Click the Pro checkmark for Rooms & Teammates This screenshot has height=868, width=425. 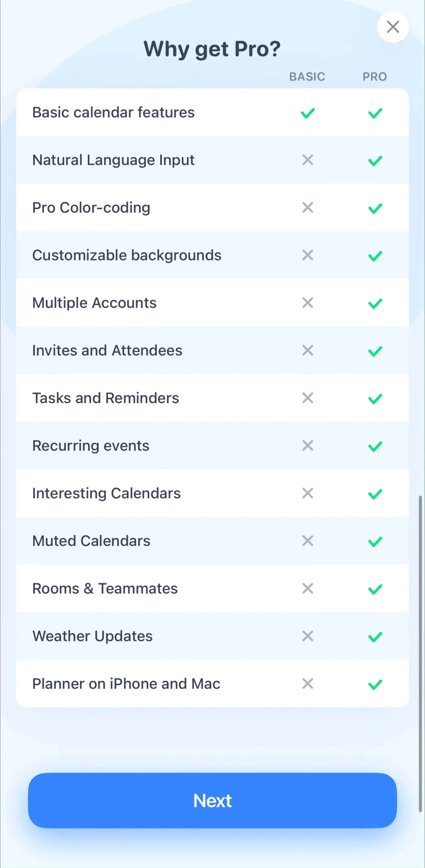click(375, 589)
